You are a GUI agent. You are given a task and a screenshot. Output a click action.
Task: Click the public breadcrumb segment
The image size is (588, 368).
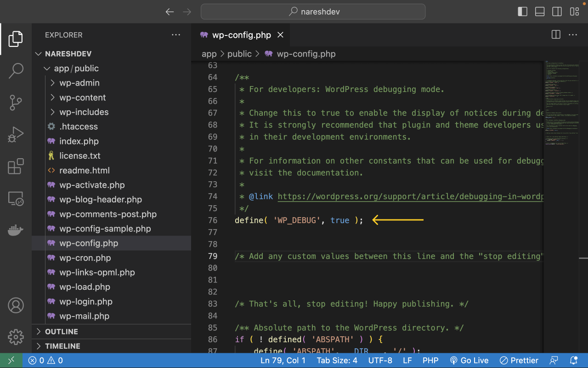[x=239, y=54]
